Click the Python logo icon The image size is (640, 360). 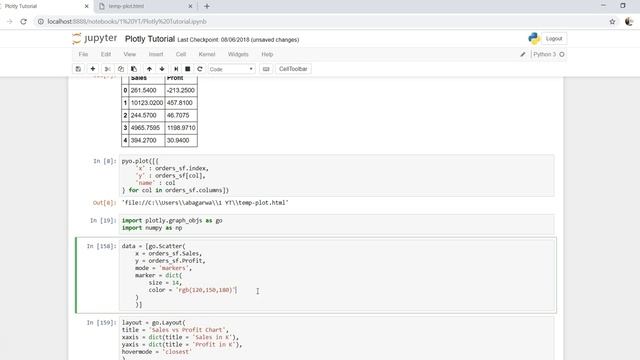534,38
